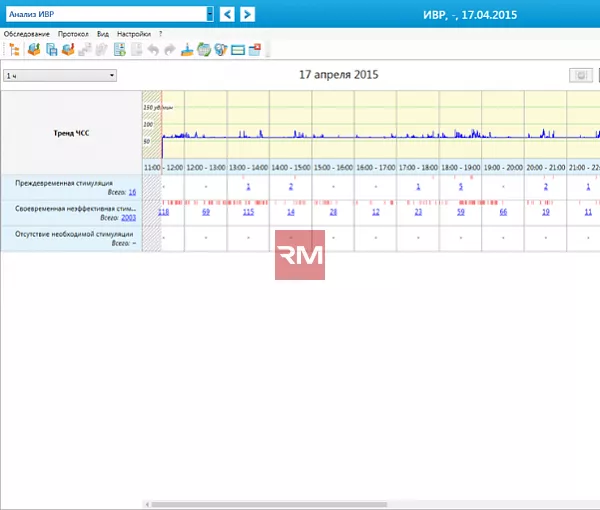Open 23 events link for 17:00-18:00
The height and width of the screenshot is (510, 600).
coord(418,212)
